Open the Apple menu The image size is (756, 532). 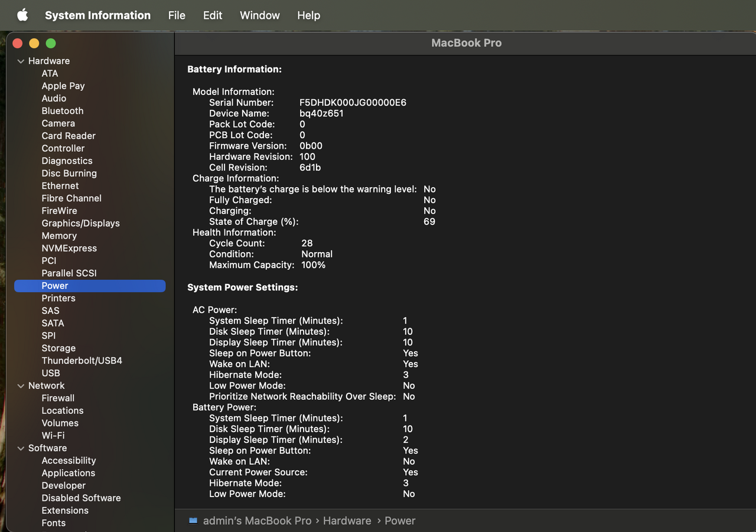coord(22,15)
